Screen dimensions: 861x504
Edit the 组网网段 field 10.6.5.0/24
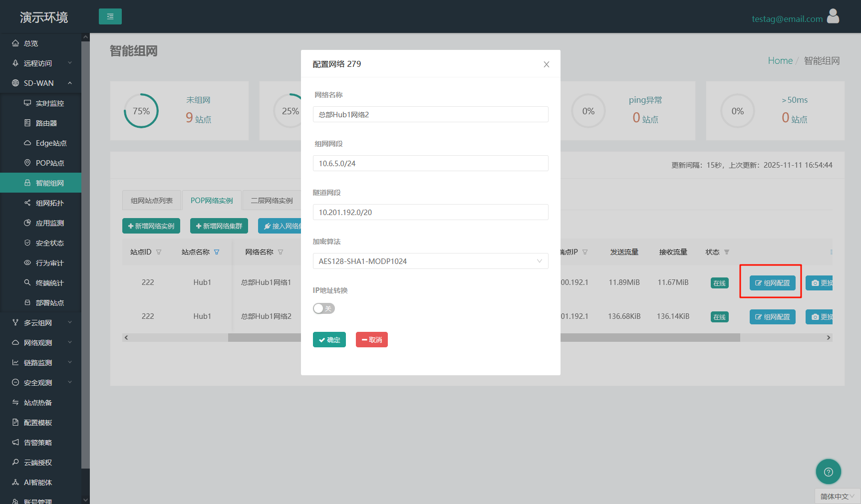click(x=430, y=163)
